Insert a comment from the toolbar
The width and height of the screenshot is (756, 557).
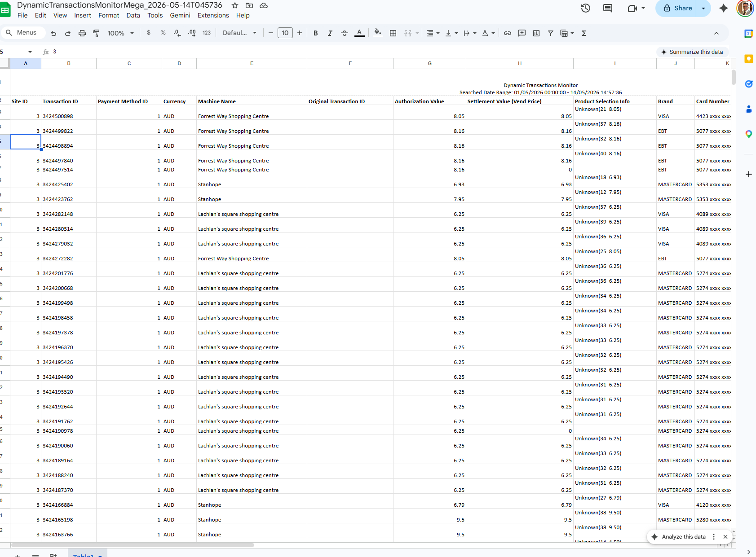522,33
